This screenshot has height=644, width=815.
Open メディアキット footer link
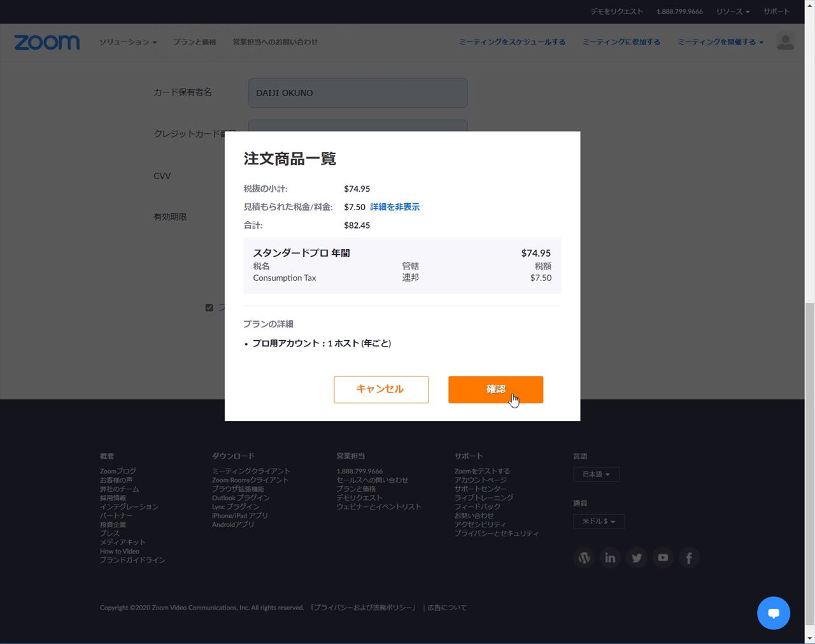click(123, 543)
